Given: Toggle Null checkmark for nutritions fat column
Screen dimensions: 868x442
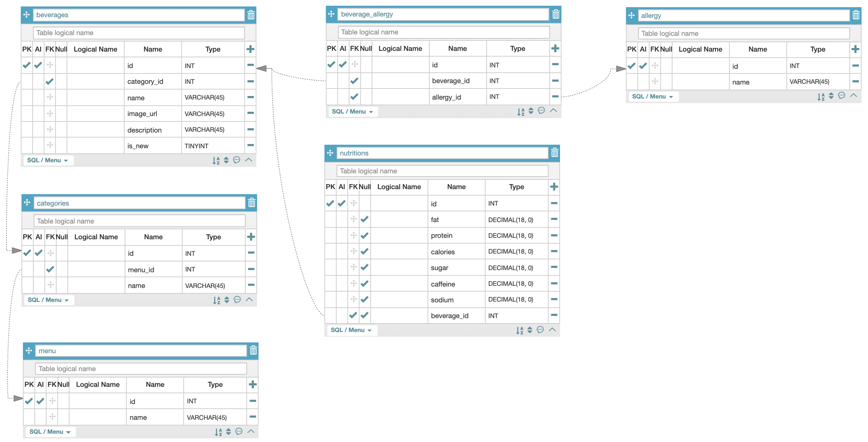Looking at the screenshot, I should point(365,219).
